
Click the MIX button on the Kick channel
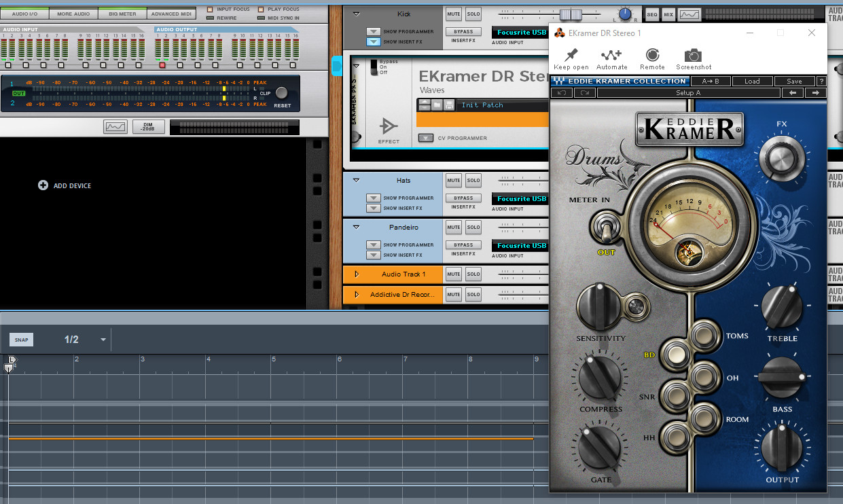tap(668, 14)
